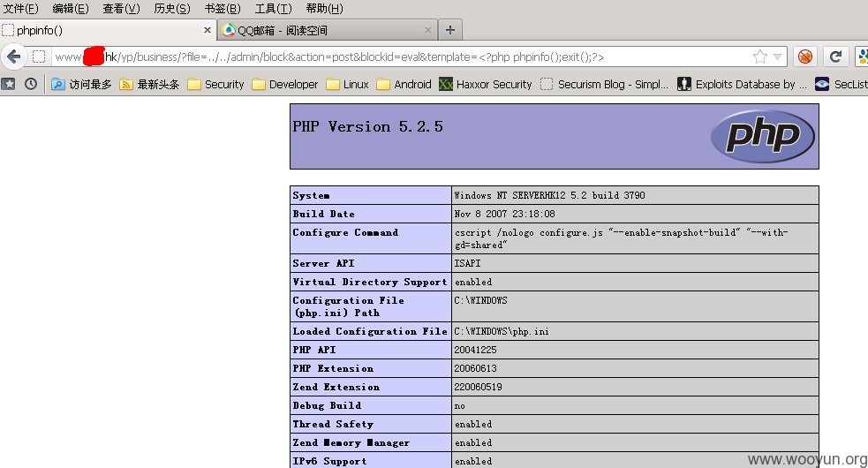This screenshot has width=868, height=468.
Task: Select the phpinfo() tab
Action: click(x=108, y=30)
